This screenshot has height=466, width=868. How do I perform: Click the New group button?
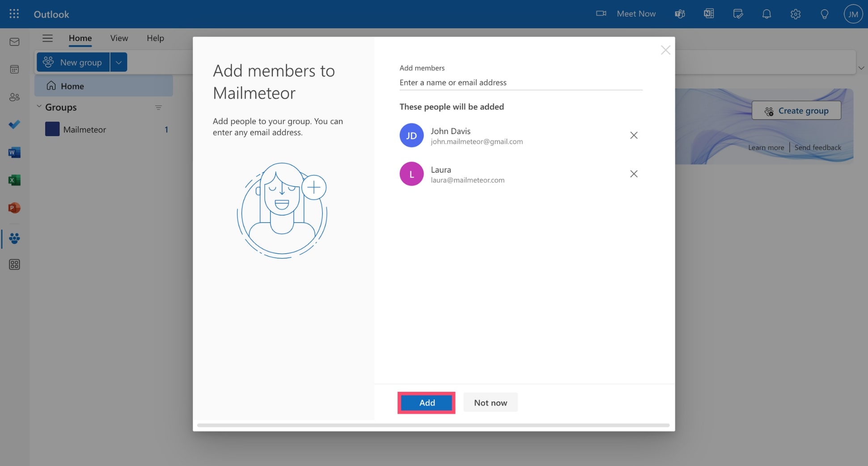73,62
